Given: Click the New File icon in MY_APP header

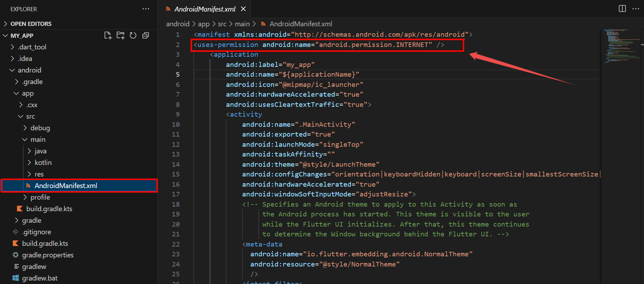Looking at the screenshot, I should point(108,35).
